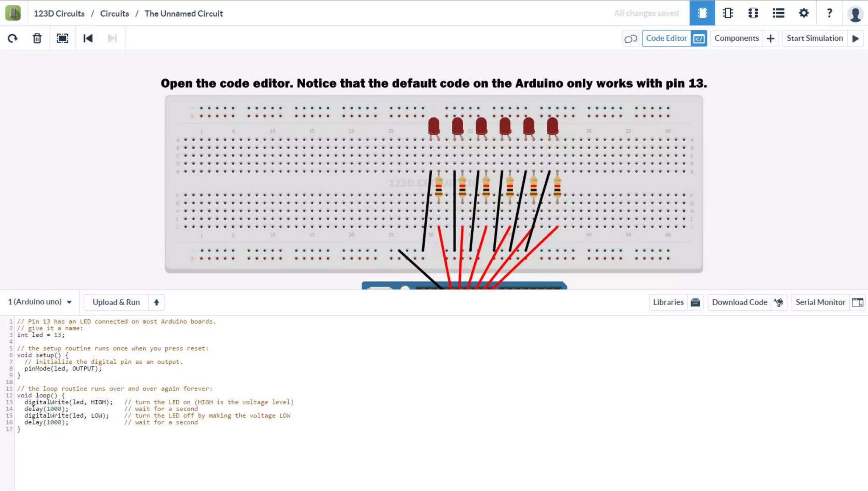Click the zoom to fit icon

pos(62,39)
